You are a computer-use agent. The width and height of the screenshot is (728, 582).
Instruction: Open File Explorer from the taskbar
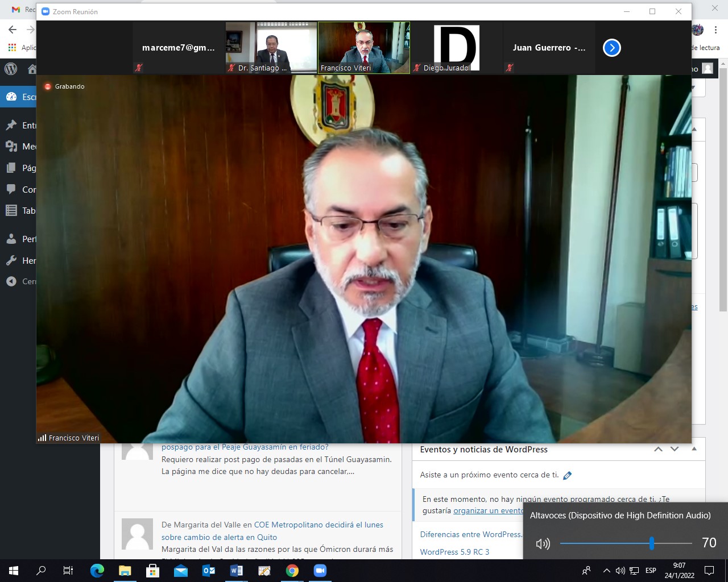125,571
